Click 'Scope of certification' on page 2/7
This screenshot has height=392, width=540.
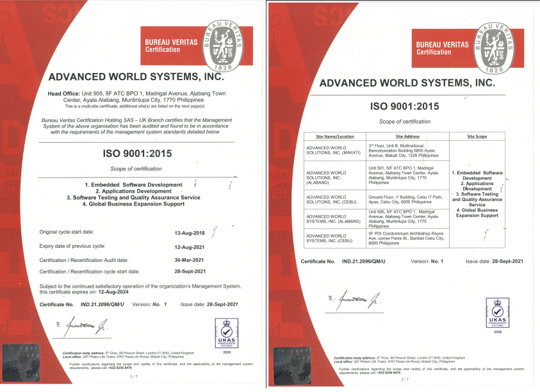[405, 122]
